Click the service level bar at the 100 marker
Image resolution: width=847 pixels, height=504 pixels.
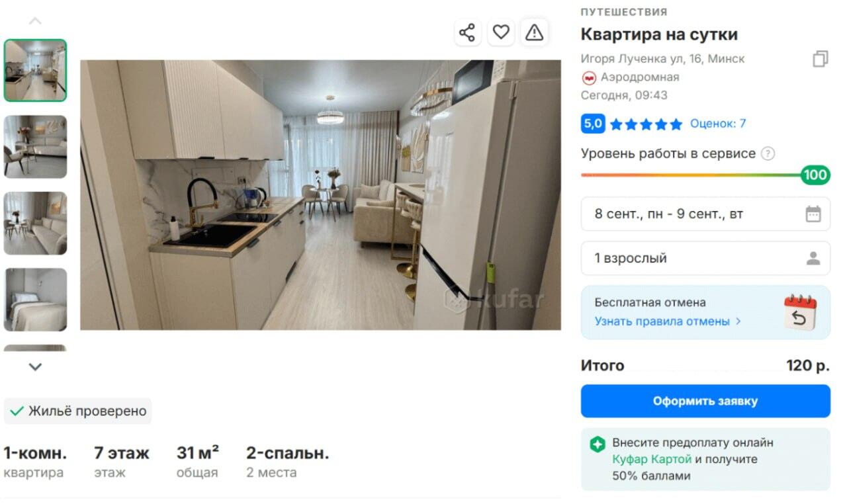click(x=815, y=175)
